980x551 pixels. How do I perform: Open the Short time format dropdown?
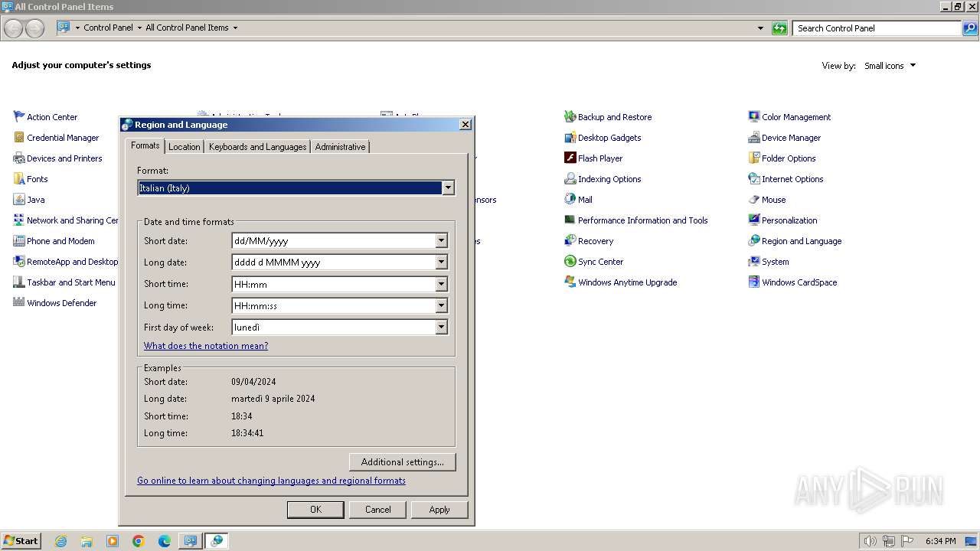click(x=441, y=284)
